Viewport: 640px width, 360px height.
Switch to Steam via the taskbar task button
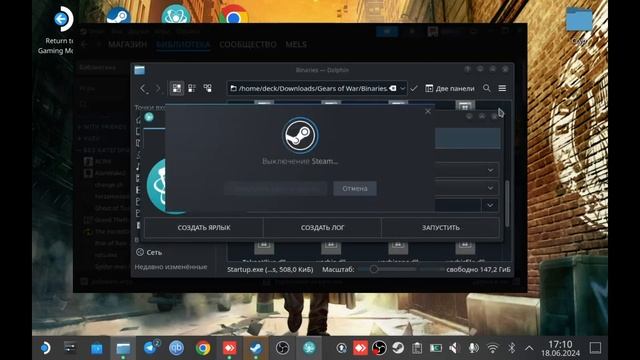pyautogui.click(x=256, y=348)
